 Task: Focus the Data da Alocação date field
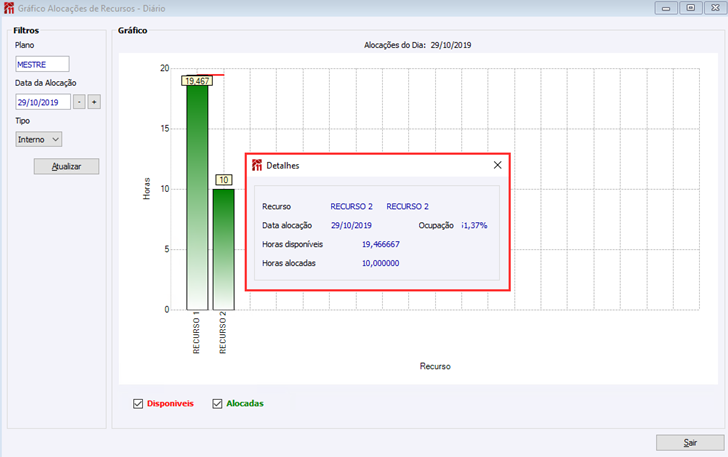(x=43, y=102)
